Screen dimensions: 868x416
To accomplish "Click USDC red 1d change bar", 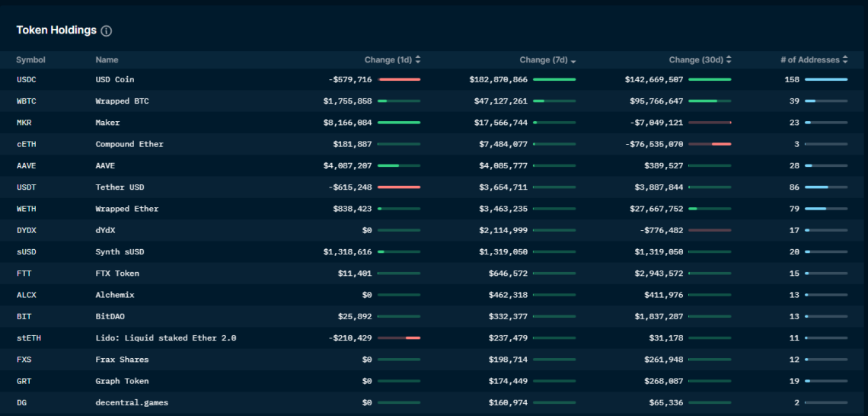I will (x=399, y=79).
